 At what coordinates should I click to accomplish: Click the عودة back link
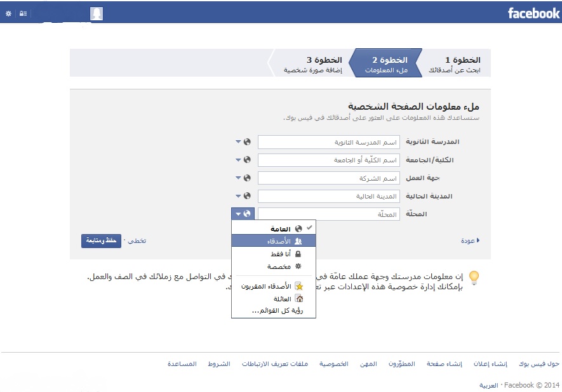(x=470, y=240)
